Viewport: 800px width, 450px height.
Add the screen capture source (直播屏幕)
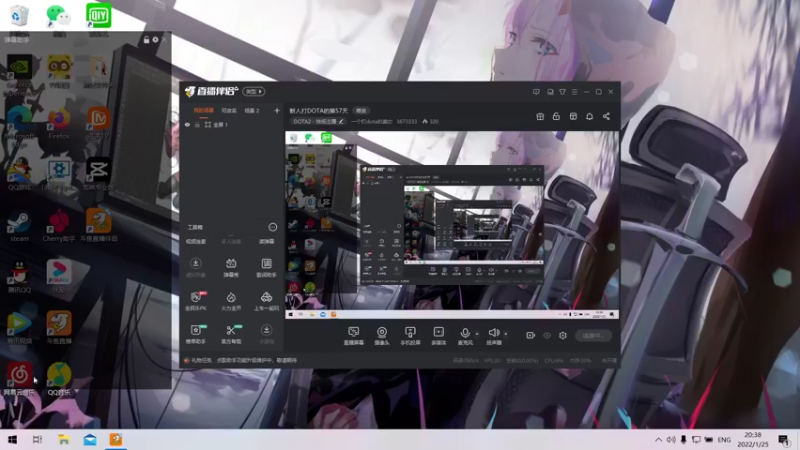pos(353,336)
